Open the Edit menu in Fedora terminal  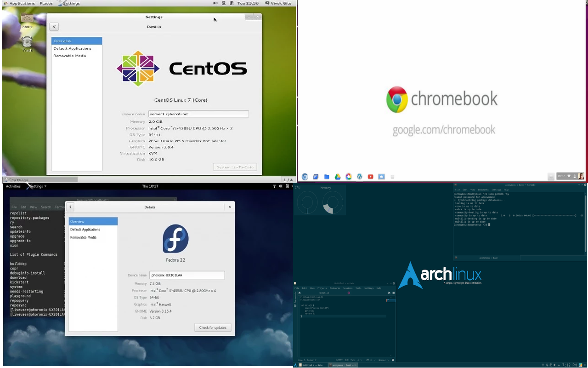[x=23, y=207]
